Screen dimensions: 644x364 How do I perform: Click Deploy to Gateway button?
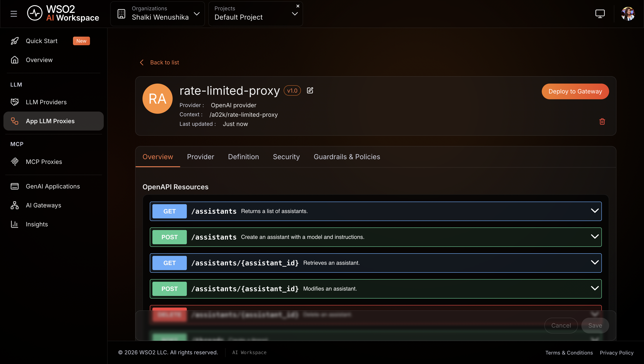click(x=575, y=91)
